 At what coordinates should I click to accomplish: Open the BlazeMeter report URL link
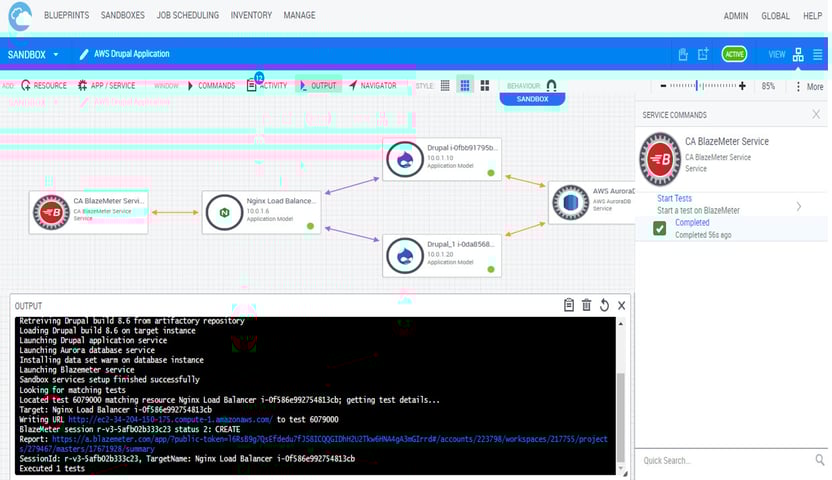pos(313,444)
